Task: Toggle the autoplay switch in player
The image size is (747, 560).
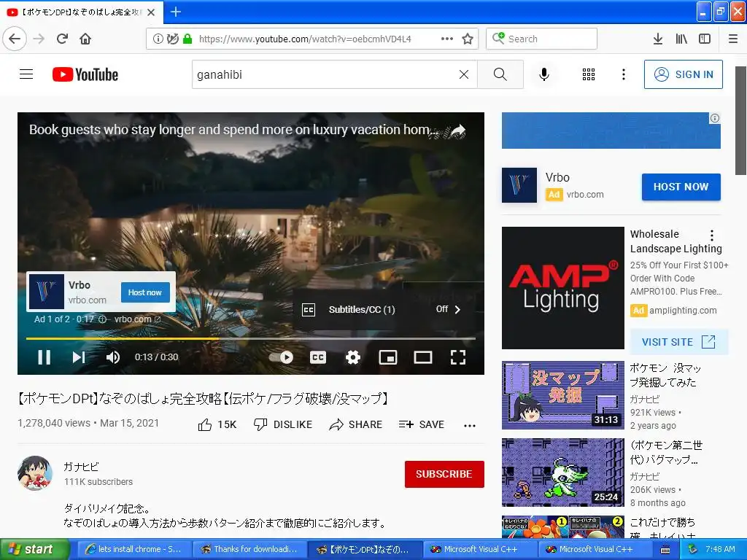Action: click(281, 357)
